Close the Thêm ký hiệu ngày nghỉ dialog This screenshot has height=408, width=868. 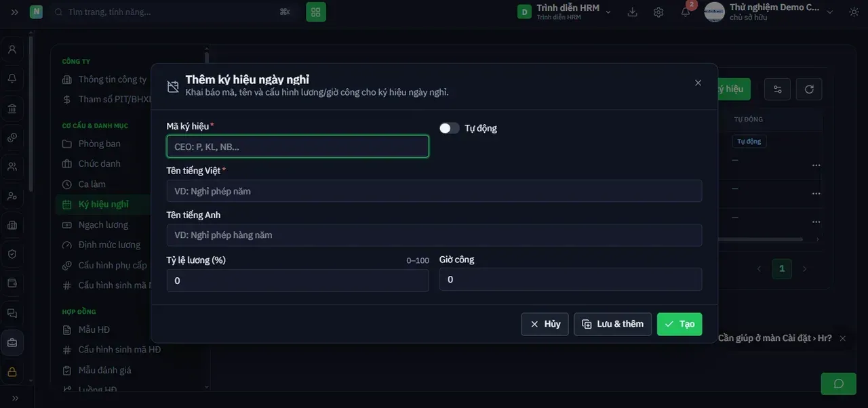point(698,83)
